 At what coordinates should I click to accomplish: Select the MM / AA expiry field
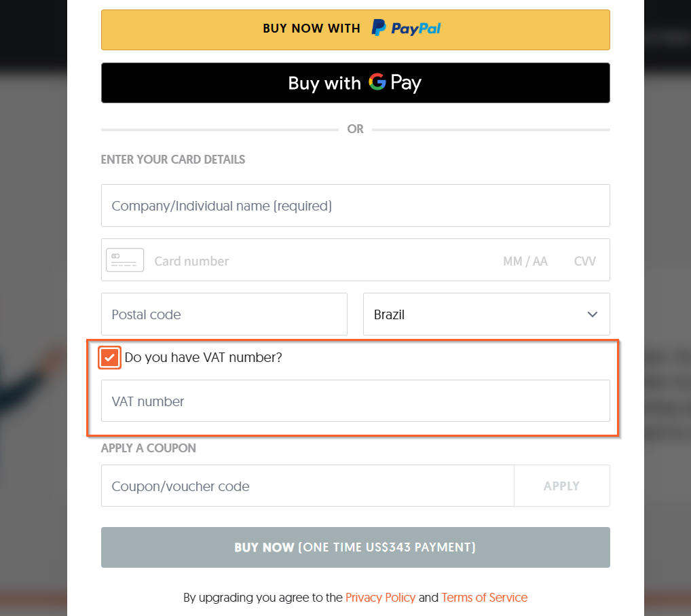tap(525, 261)
